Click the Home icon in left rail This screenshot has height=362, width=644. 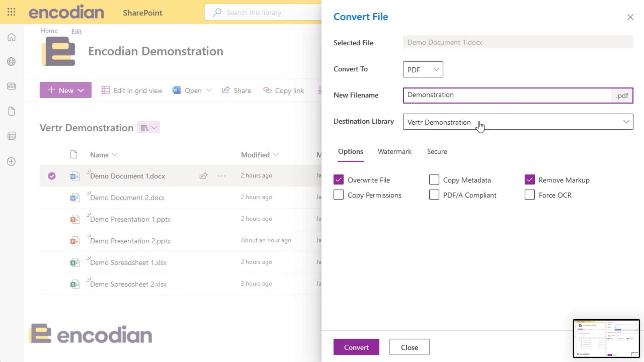click(11, 37)
